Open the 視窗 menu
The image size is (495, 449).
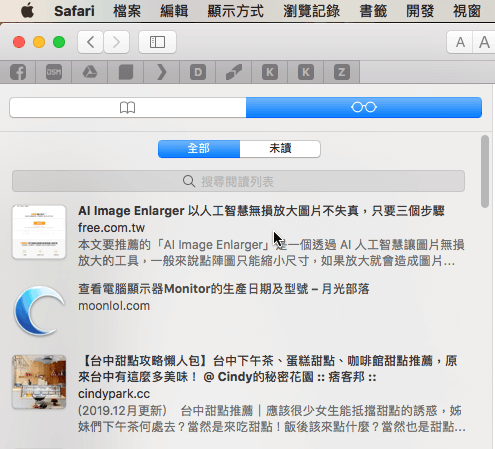(467, 11)
